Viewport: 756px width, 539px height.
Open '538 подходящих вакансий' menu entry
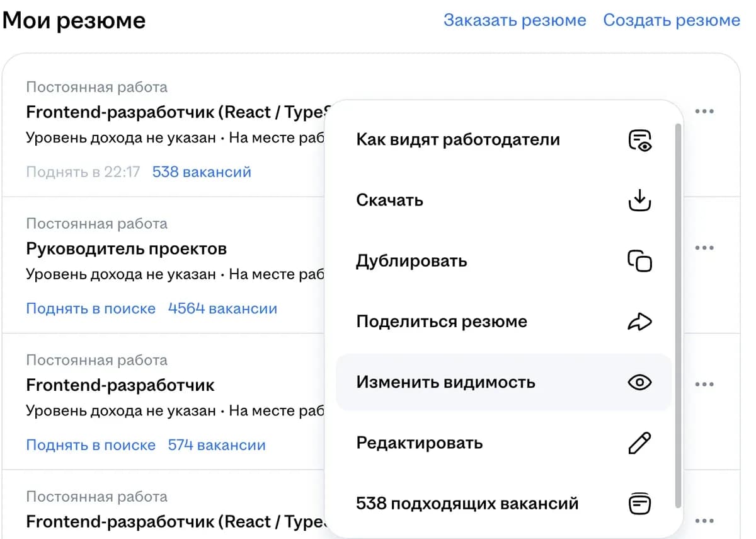(504, 503)
